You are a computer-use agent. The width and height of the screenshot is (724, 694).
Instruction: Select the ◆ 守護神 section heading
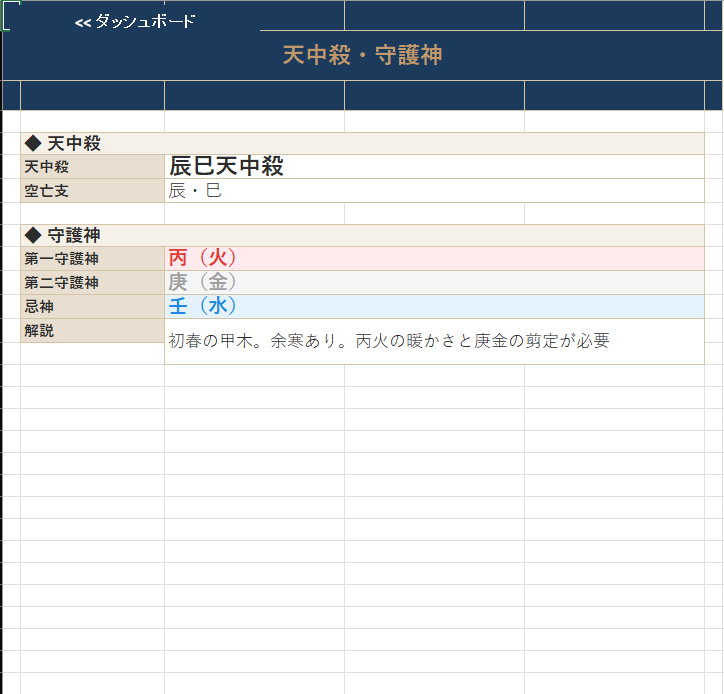coord(362,235)
